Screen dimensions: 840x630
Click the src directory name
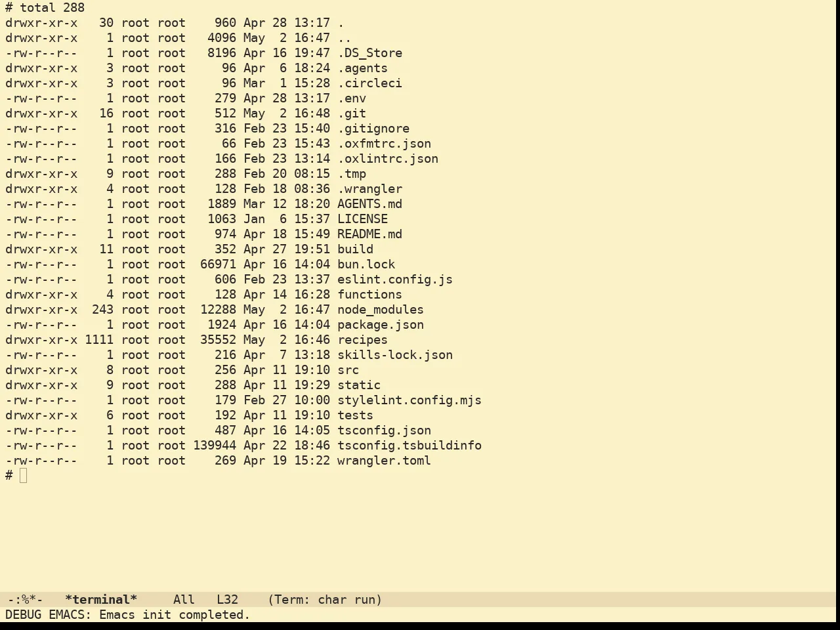[x=348, y=370]
